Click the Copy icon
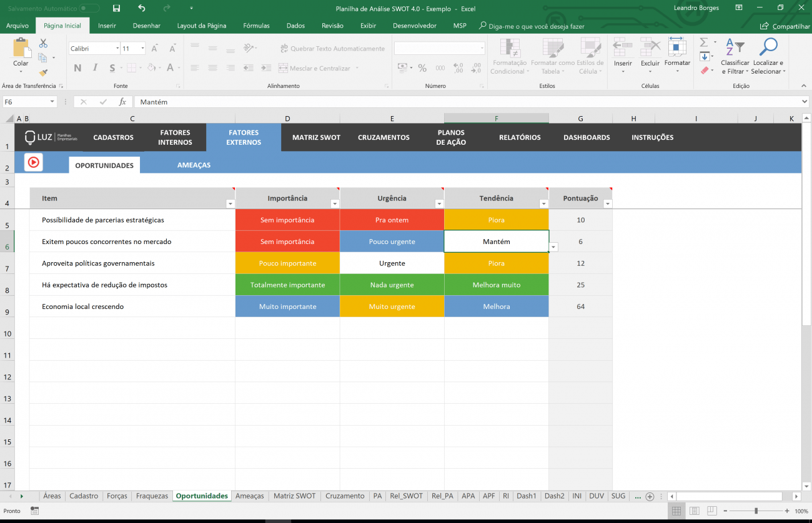This screenshot has height=523, width=812. (x=42, y=58)
